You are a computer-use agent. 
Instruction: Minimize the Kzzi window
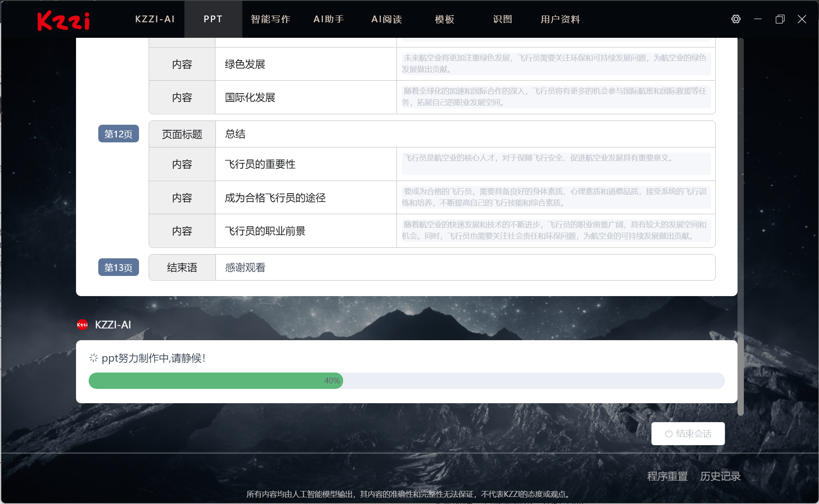(x=758, y=19)
